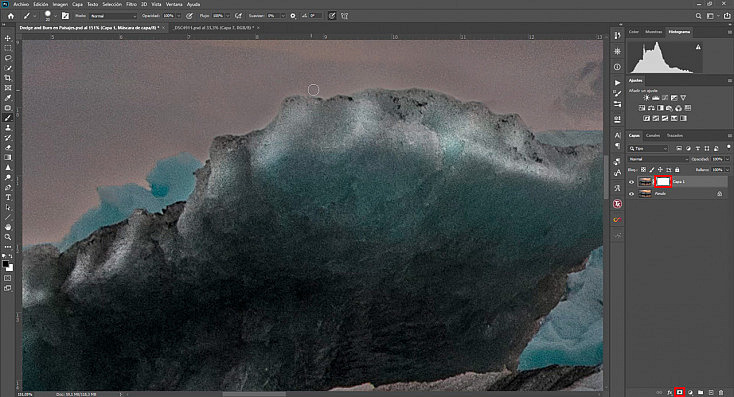
Task: Add Exposure adjustment
Action: pos(674,98)
